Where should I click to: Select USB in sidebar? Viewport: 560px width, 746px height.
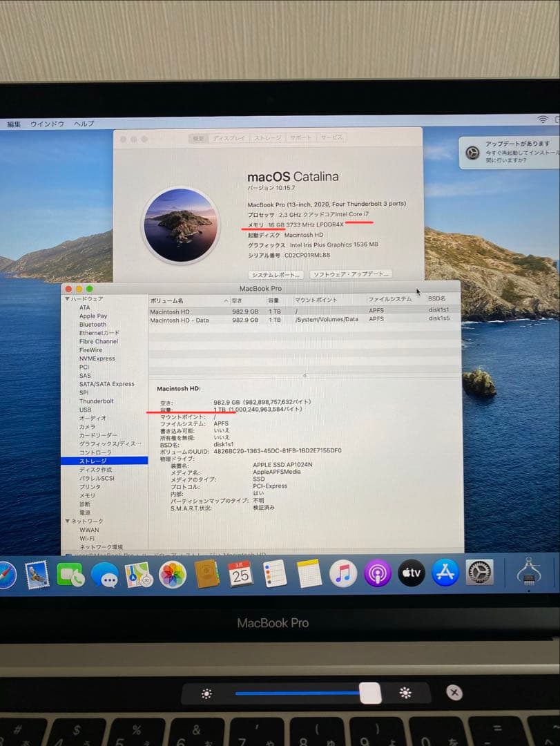point(85,410)
